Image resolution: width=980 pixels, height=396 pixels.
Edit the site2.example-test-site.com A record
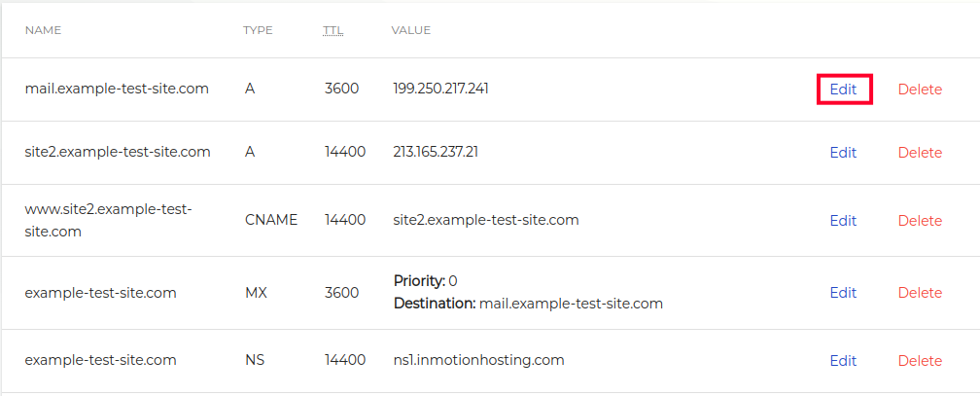point(843,153)
